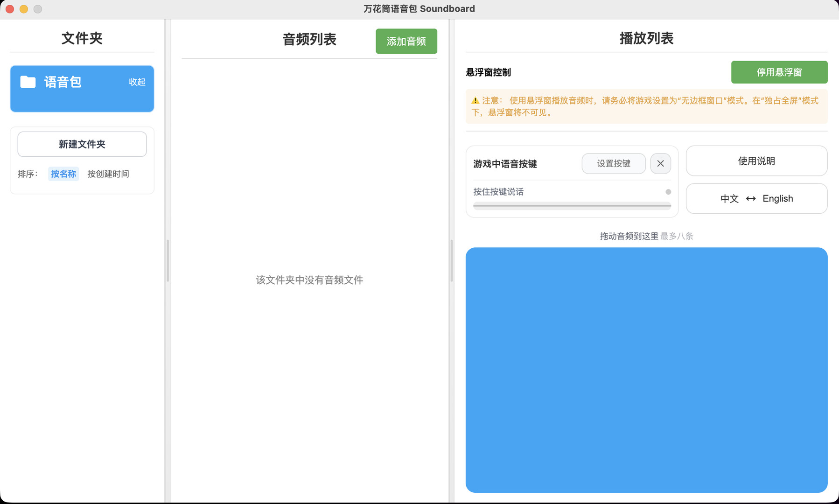Click the 游戏中语音按键 panel header

coord(504,164)
